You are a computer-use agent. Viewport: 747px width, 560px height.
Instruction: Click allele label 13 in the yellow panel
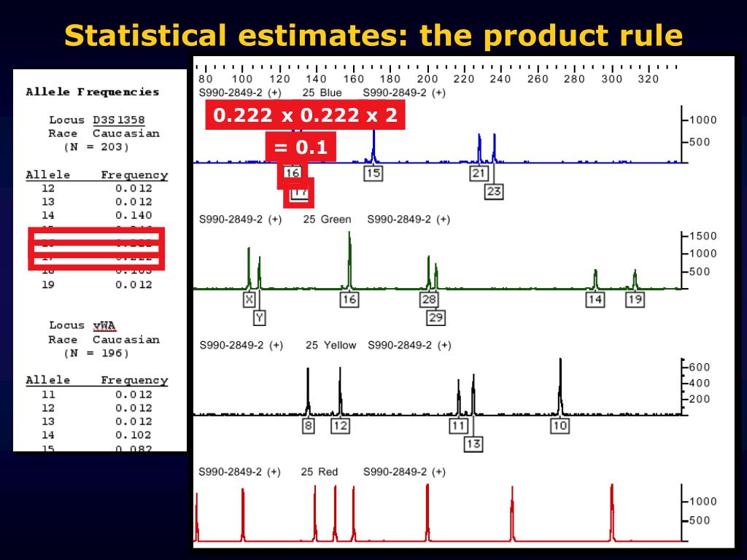pyautogui.click(x=473, y=444)
